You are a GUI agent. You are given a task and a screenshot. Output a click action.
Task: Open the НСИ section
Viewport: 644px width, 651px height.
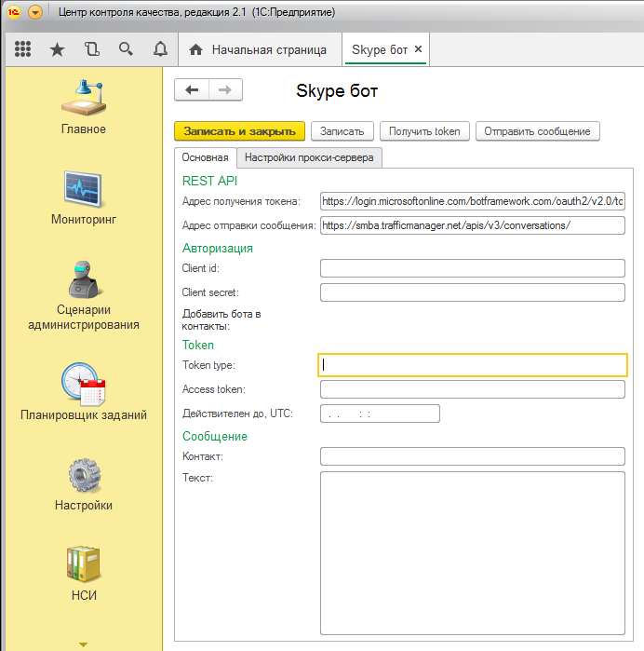(84, 574)
